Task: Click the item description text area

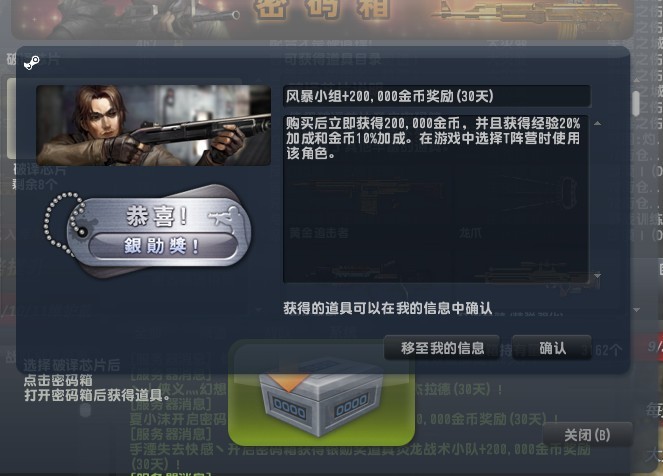Action: pyautogui.click(x=436, y=199)
